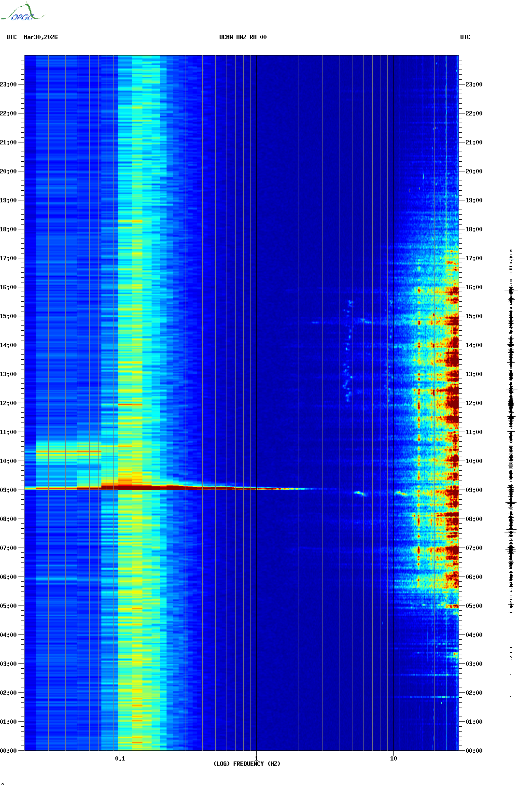Select the right-axis 03:00 time label
532x789 pixels.
[x=474, y=664]
